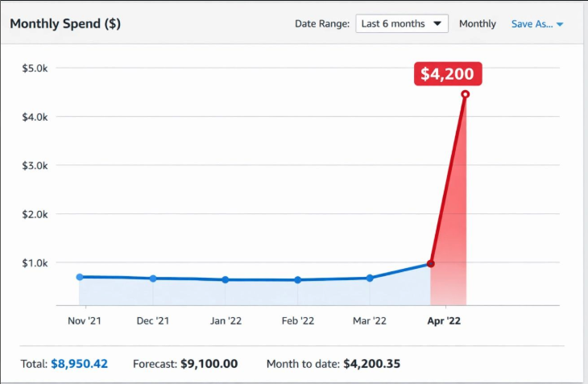Viewport: 588px width, 384px height.
Task: Open the Date Range 'Last 6 months' dropdown
Action: (402, 23)
